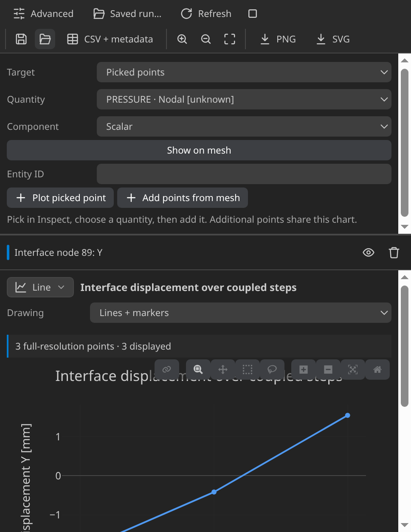Select the plot pan tool
This screenshot has height=532, width=411.
[223, 369]
